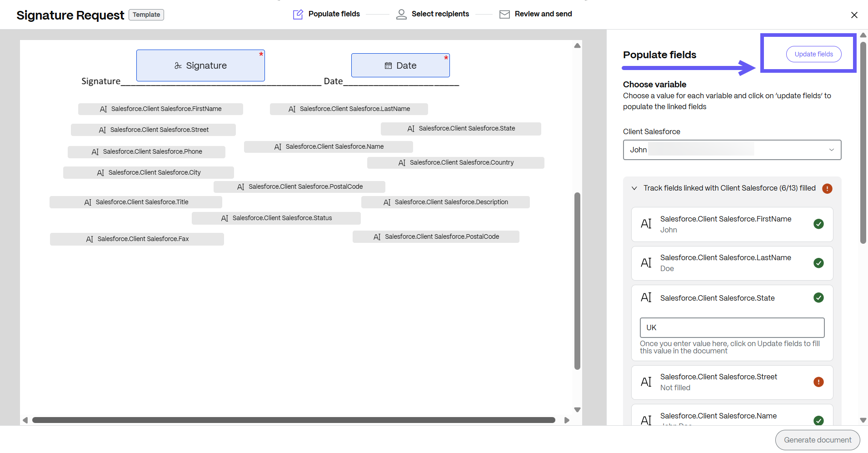868x453 pixels.
Task: Open the Salesforce.Name card in side panel
Action: pyautogui.click(x=732, y=415)
